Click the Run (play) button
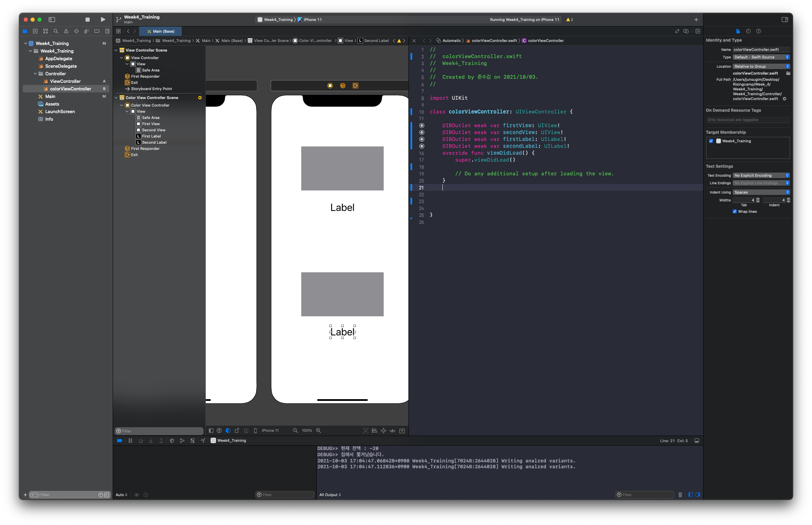 point(103,20)
